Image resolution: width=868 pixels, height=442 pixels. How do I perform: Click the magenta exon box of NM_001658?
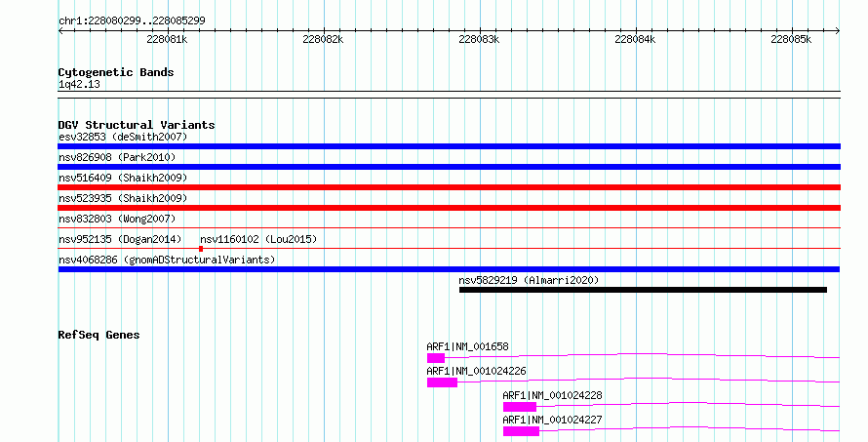click(x=436, y=358)
